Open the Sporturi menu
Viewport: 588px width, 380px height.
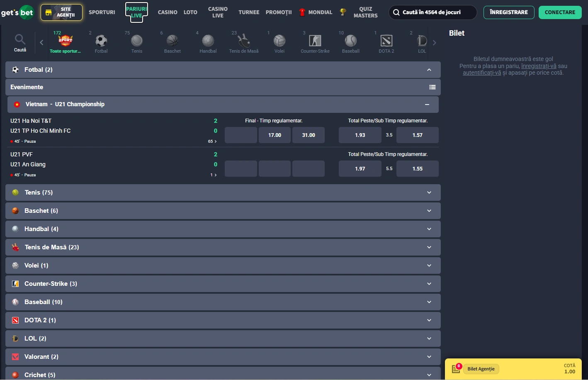(102, 12)
